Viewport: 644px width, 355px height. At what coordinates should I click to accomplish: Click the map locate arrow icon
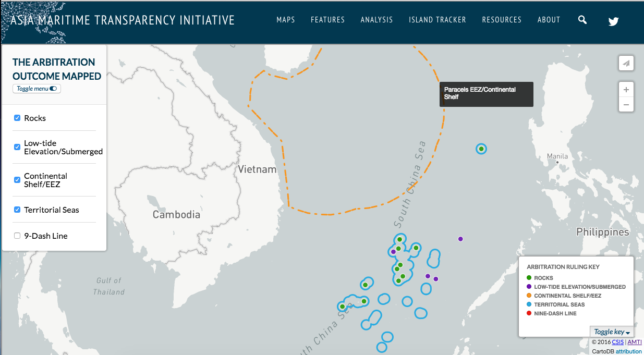[626, 63]
